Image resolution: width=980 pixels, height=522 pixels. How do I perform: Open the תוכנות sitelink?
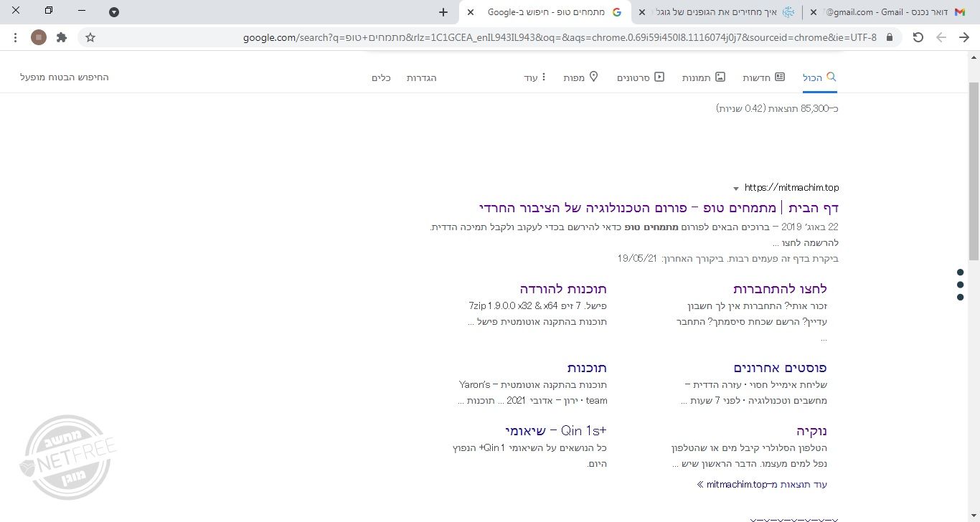click(587, 368)
